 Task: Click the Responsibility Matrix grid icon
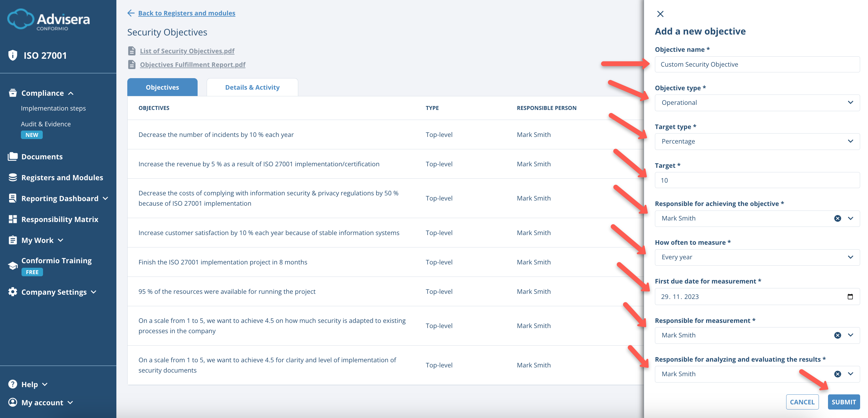[x=13, y=219]
